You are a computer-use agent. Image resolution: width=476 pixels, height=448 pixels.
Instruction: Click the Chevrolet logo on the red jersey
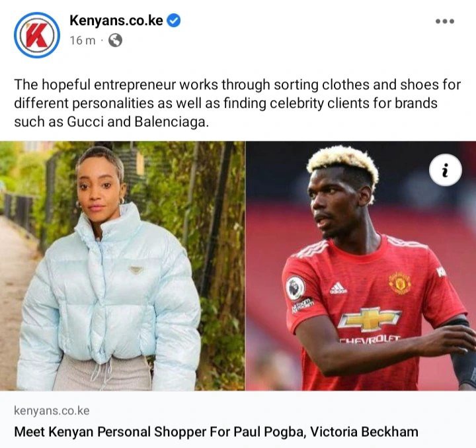click(x=370, y=318)
